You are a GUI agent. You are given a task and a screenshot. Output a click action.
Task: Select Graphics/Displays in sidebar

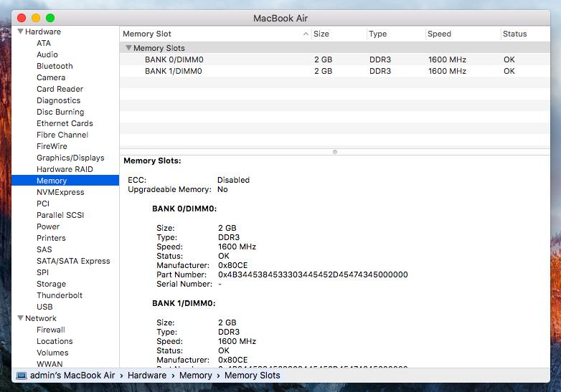(x=70, y=158)
